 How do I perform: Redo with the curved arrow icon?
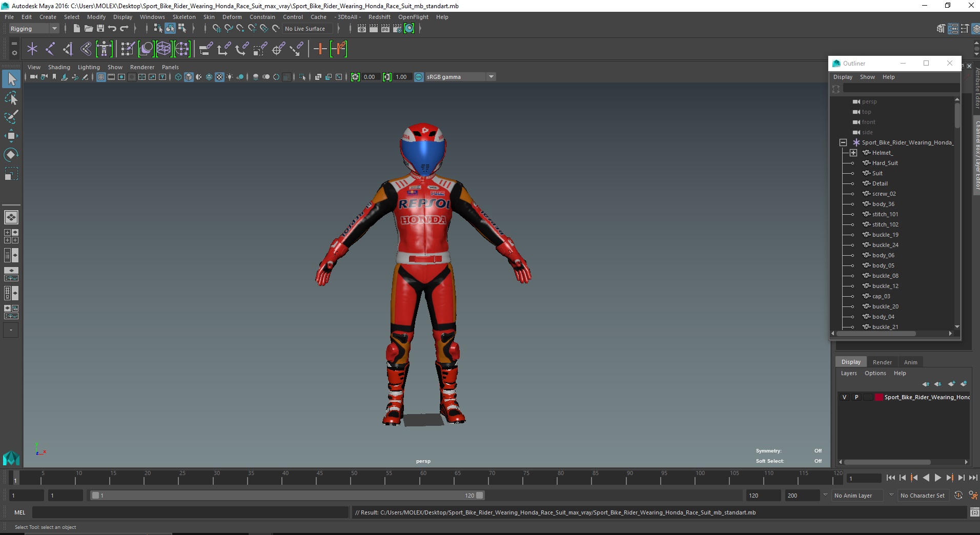tap(124, 28)
